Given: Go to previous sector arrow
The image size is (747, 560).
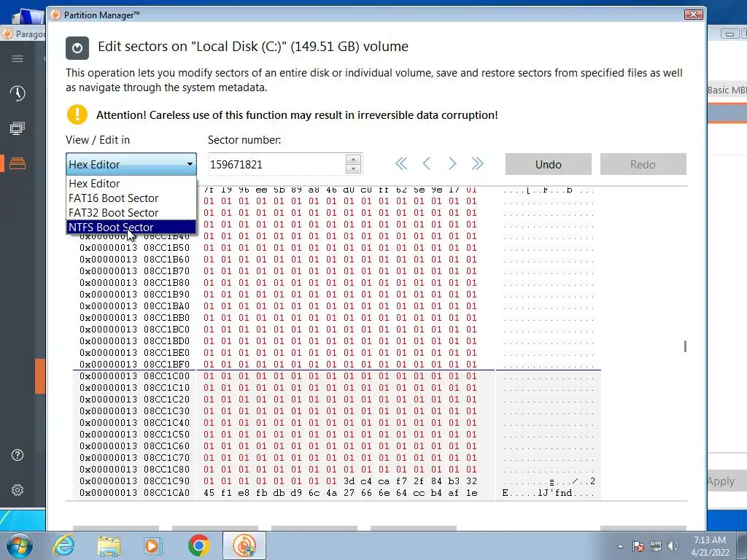Looking at the screenshot, I should 427,164.
